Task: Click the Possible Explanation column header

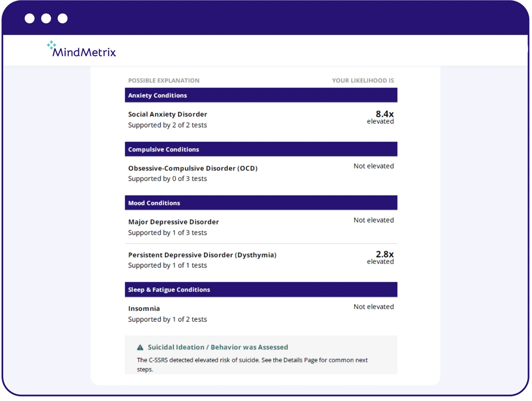Action: tap(164, 81)
